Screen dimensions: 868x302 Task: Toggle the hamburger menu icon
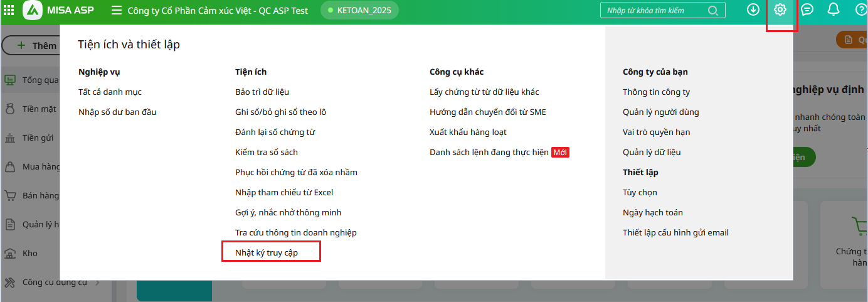(x=116, y=10)
